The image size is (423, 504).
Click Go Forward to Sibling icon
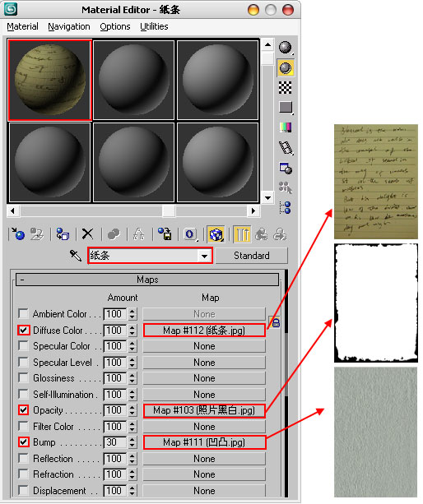click(x=280, y=234)
